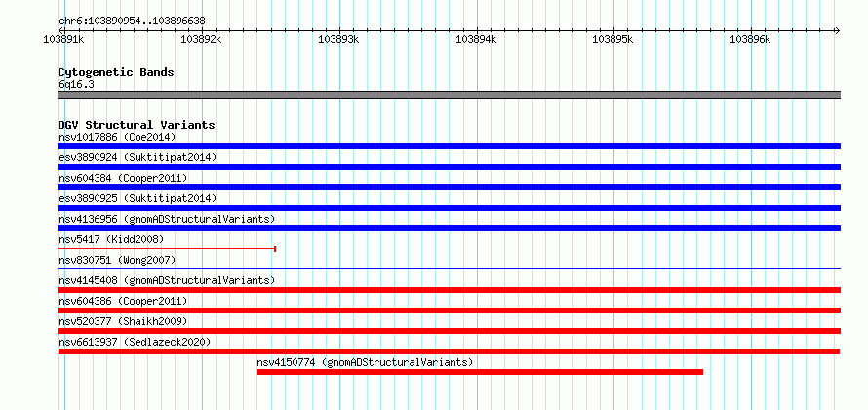Click the 103892k ruler tick label
This screenshot has height=410, width=868.
coord(201,39)
